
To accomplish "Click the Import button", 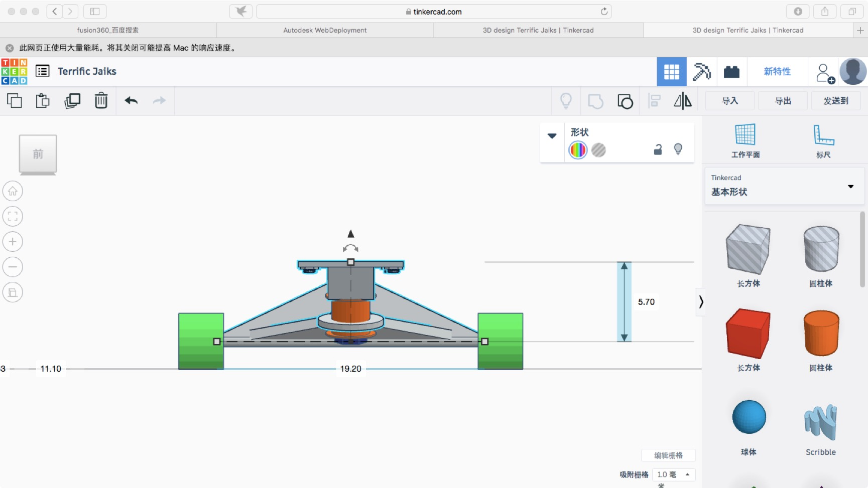I will [730, 101].
